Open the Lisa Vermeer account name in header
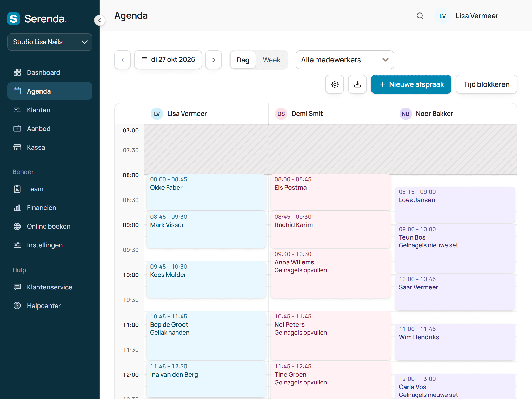The width and height of the screenshot is (532, 399). (x=477, y=16)
